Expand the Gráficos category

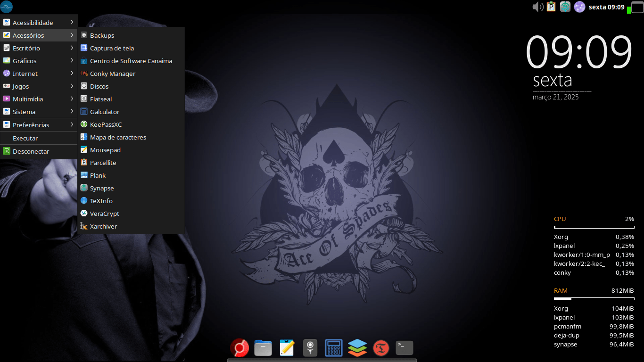pos(39,61)
